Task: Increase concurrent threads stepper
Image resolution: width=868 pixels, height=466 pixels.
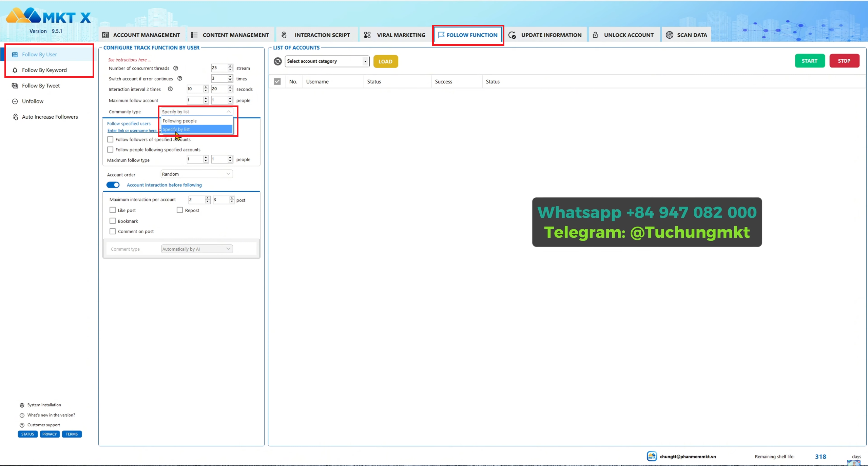Action: pyautogui.click(x=230, y=66)
